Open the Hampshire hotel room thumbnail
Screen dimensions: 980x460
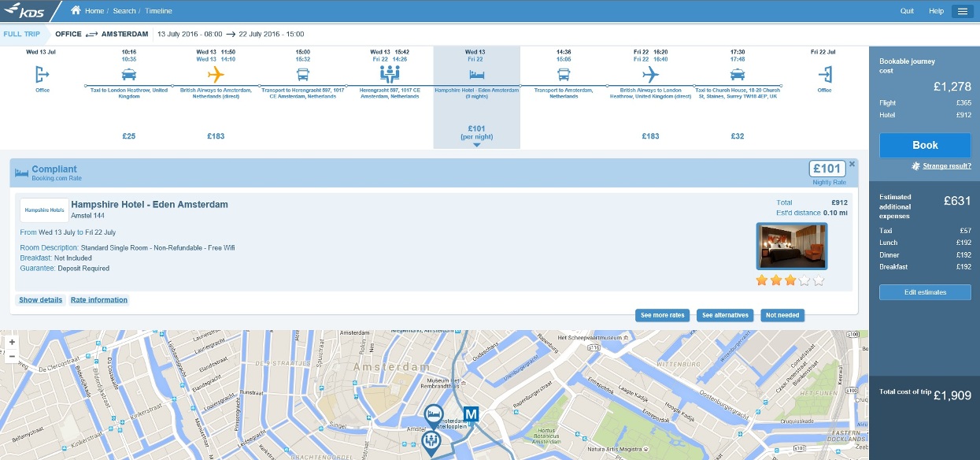(792, 246)
